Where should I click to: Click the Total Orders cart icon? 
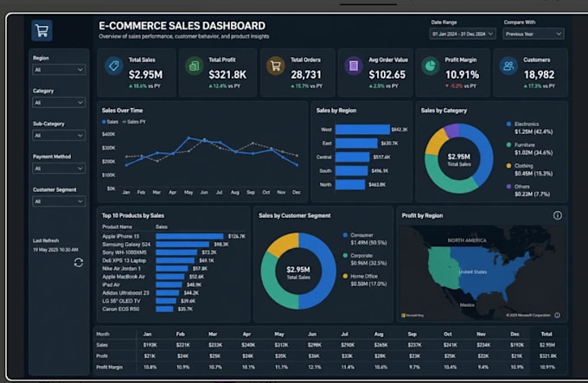click(276, 66)
